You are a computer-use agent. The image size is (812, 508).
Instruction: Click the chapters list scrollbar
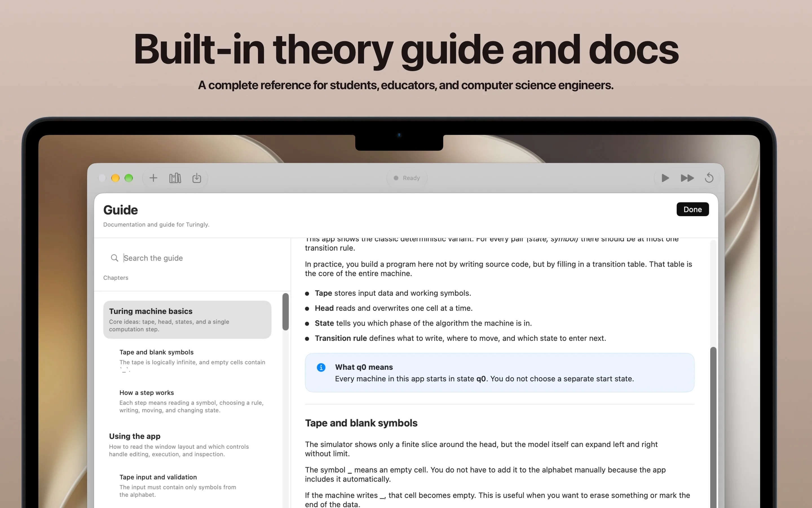(286, 312)
